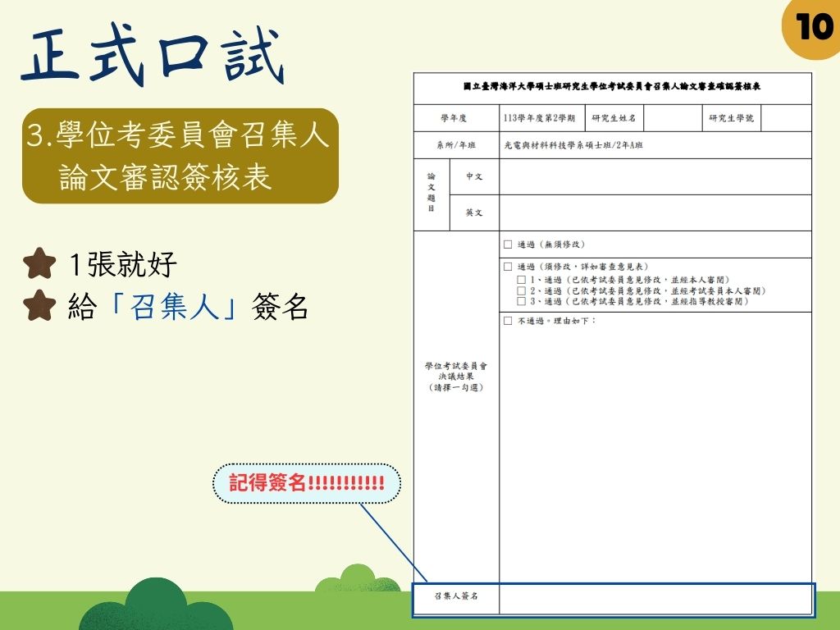Select option 3 checkbox 並經指導教授審閱
This screenshot has width=840, height=630.
[x=521, y=301]
